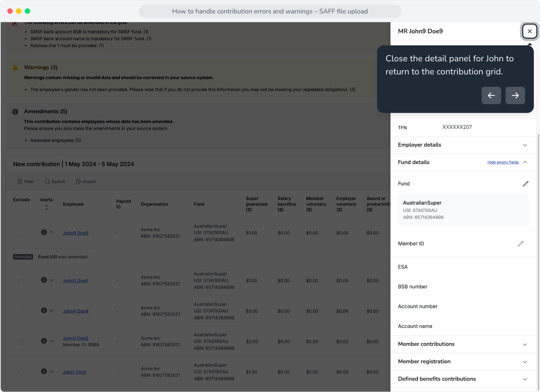
Task: Select the AustralianSuper fund card
Action: [x=463, y=210]
